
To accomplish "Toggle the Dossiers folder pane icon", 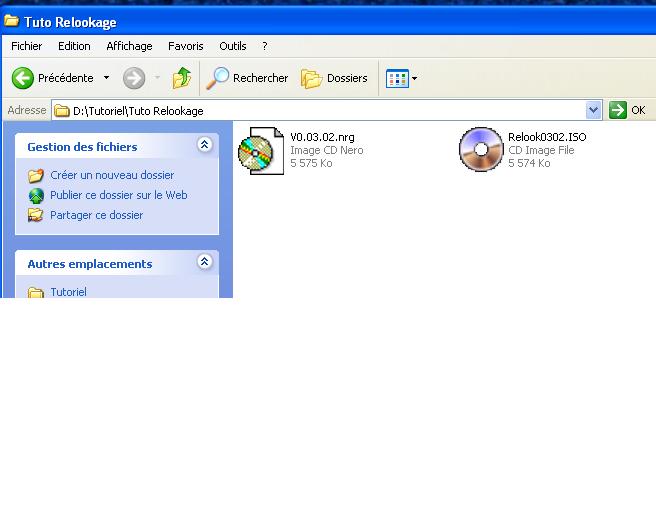I will pyautogui.click(x=312, y=78).
